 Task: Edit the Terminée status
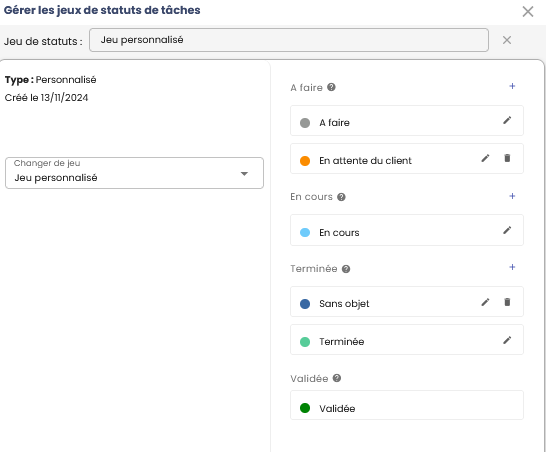(x=507, y=340)
